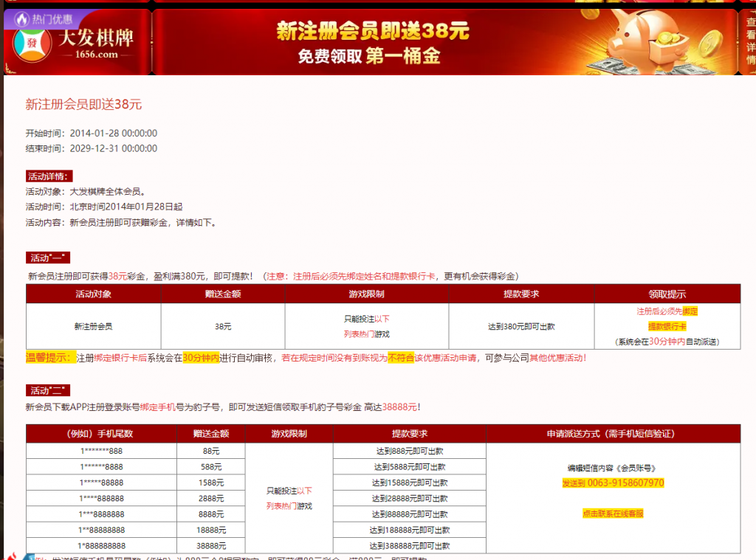Click the 达到15888元即可出款 cell
The image size is (756, 560).
[409, 483]
